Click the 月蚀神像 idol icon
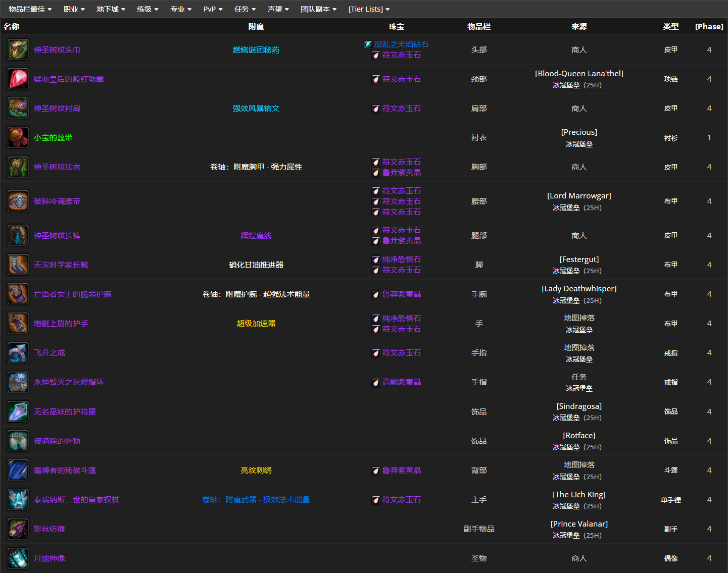The height and width of the screenshot is (573, 728). click(x=18, y=558)
